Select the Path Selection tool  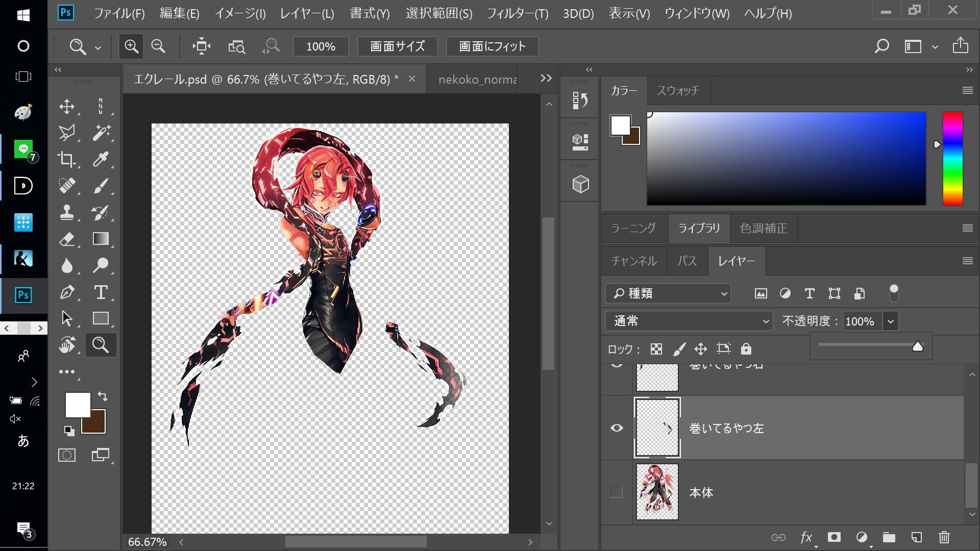point(67,318)
